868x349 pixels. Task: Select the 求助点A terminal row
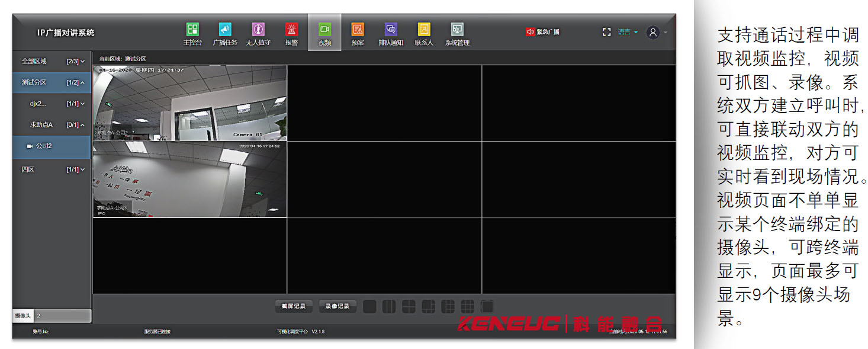pos(52,125)
